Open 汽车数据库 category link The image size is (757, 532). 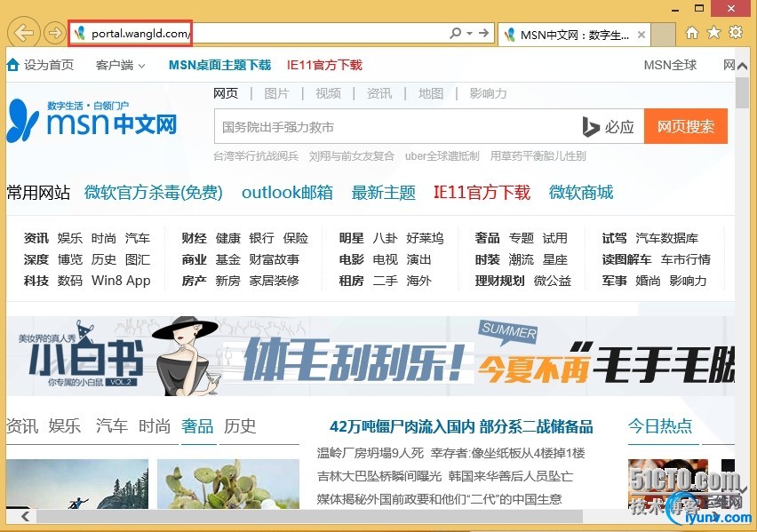[x=666, y=238]
